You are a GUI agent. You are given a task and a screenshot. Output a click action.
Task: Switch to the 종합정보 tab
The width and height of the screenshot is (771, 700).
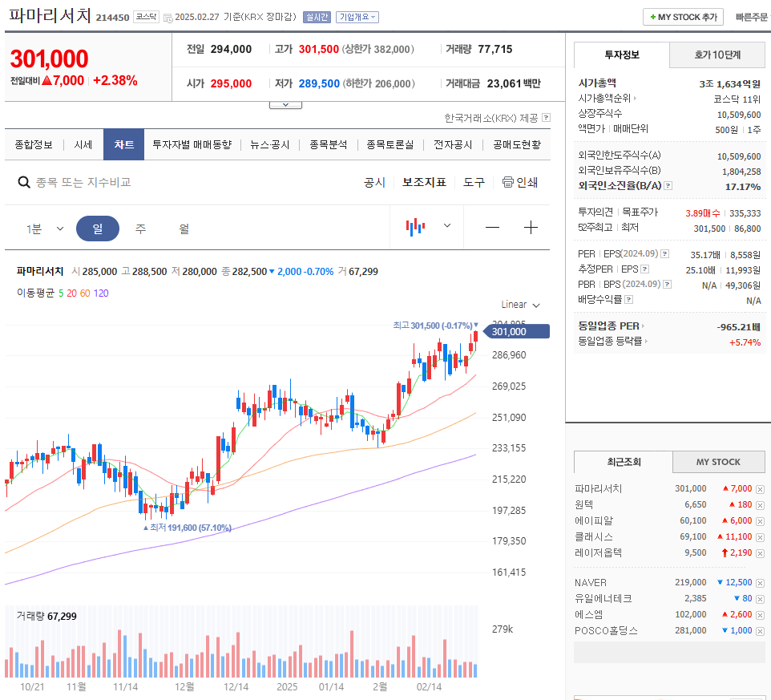[34, 144]
